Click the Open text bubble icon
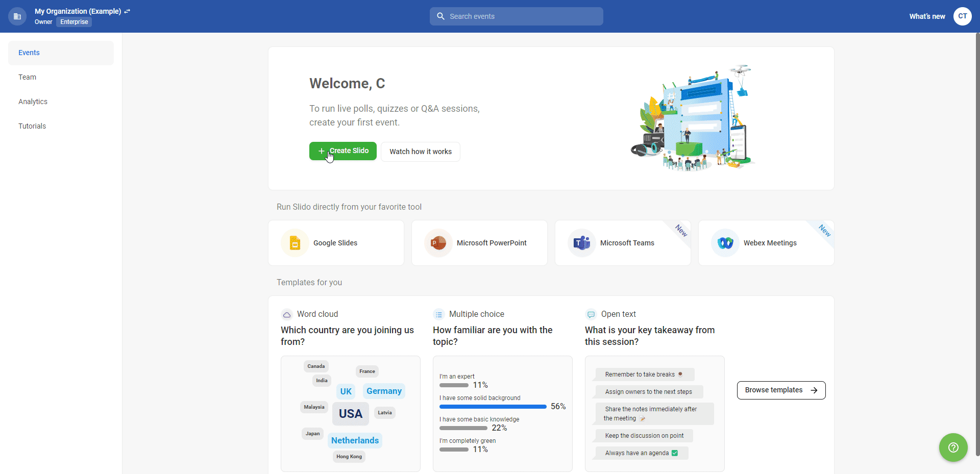 (x=591, y=314)
